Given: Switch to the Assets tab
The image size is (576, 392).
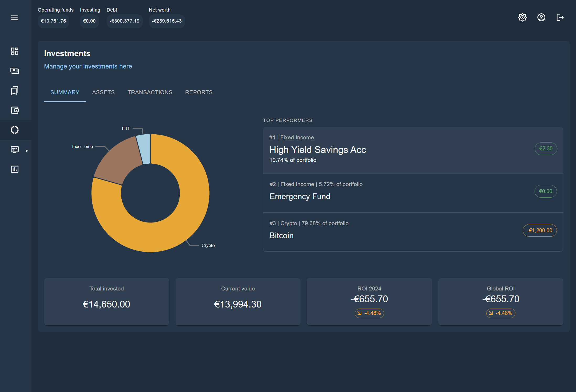Looking at the screenshot, I should pyautogui.click(x=103, y=92).
